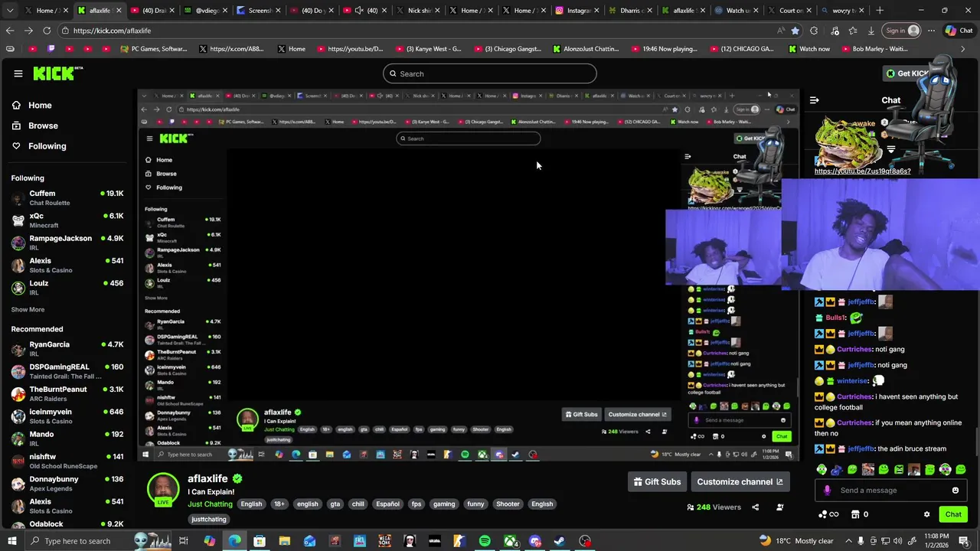Click the user icon beside share
The image size is (980, 551).
(x=780, y=507)
